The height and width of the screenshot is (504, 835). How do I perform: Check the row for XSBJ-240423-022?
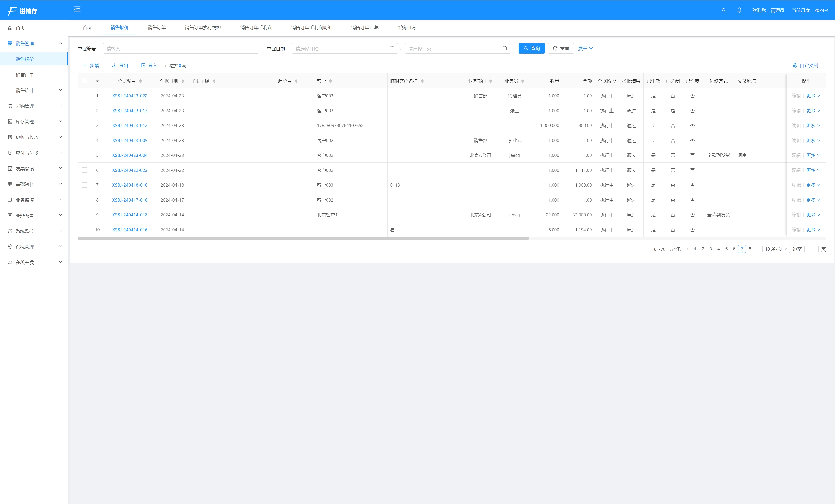84,96
